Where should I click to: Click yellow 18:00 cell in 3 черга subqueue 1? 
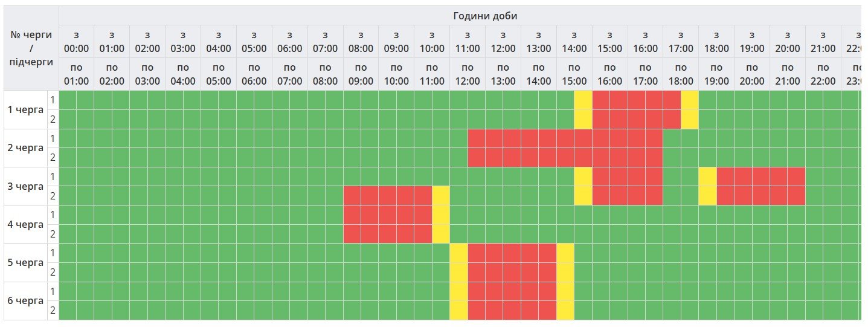coord(707,176)
